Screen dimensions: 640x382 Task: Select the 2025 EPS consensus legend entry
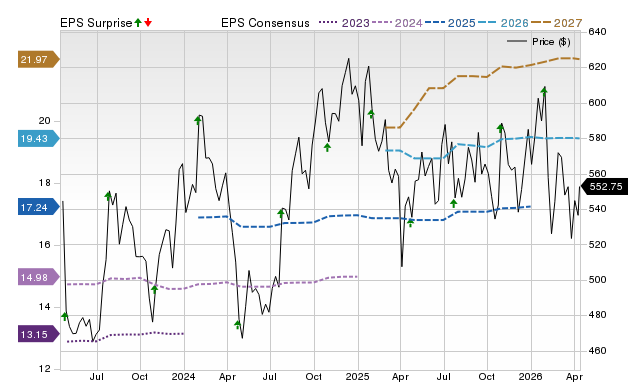click(450, 23)
